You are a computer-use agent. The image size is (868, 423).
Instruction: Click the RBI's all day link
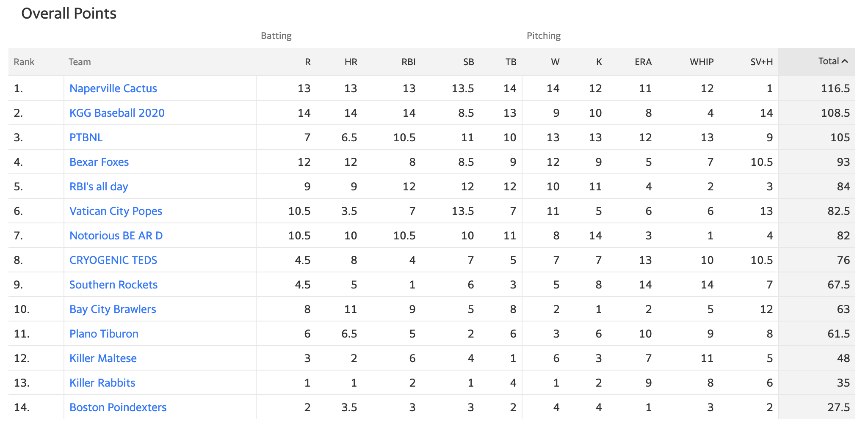click(x=99, y=187)
